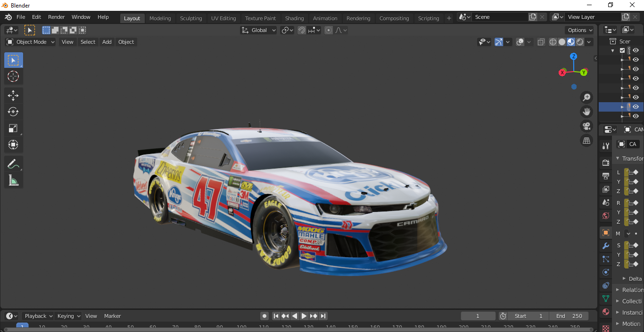
Task: Open pivot point dropdown
Action: pos(287,30)
